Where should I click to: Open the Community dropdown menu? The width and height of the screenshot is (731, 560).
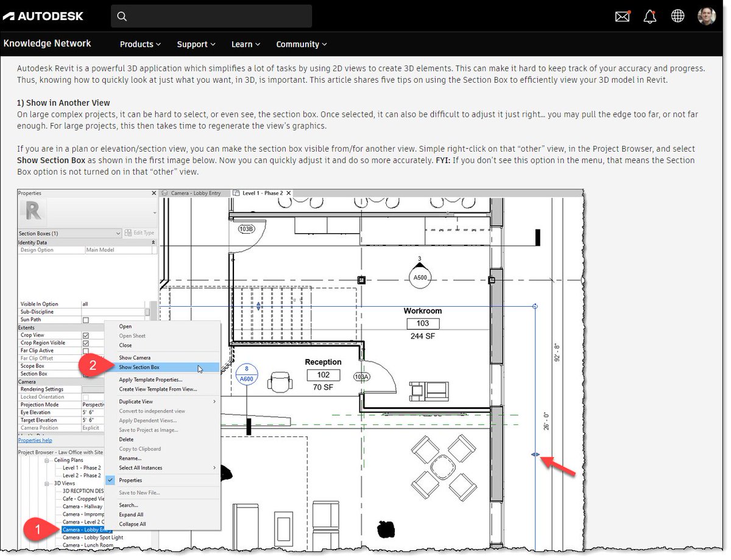tap(302, 44)
